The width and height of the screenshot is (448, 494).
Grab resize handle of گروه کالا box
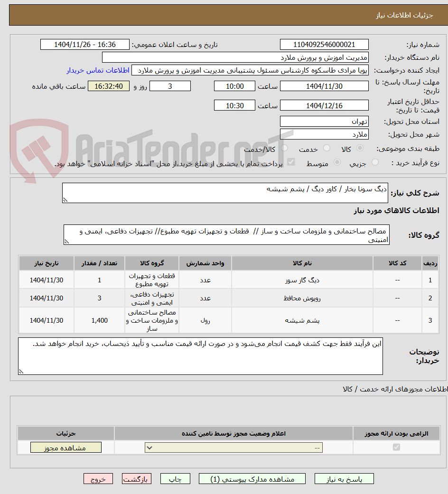[x=66, y=242]
